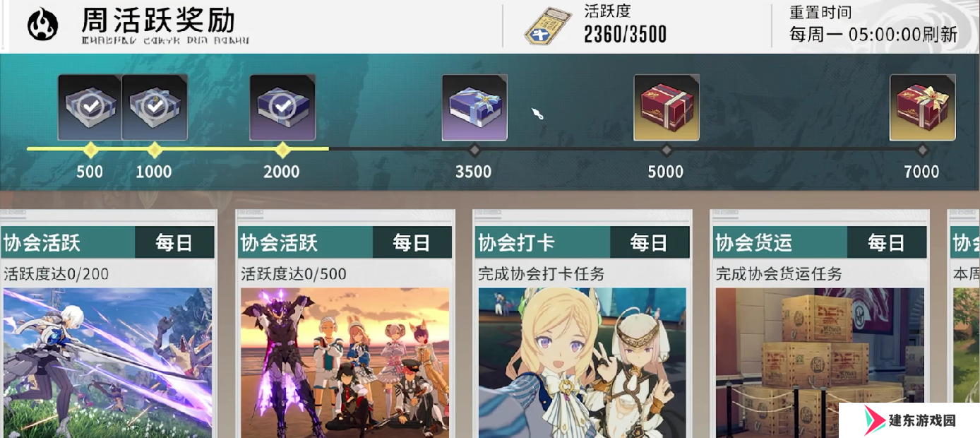Click the claimed 1000 activity reward box
The image size is (980, 438).
(155, 107)
